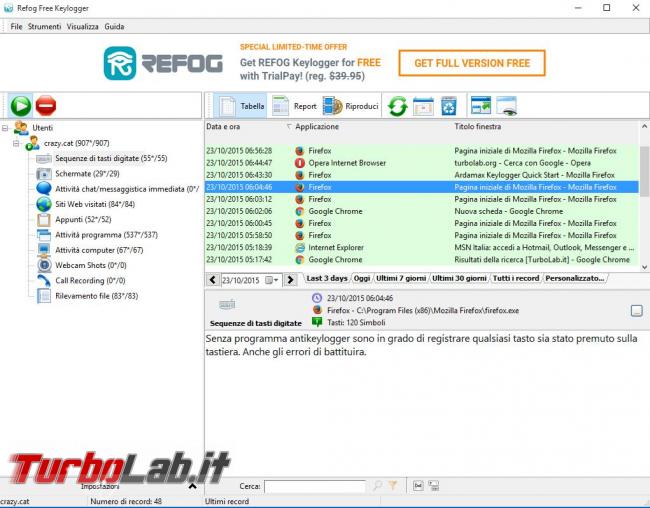Image resolution: width=650 pixels, height=508 pixels.
Task: Select Internet Explorer MSN Italia row
Action: pyautogui.click(x=422, y=248)
